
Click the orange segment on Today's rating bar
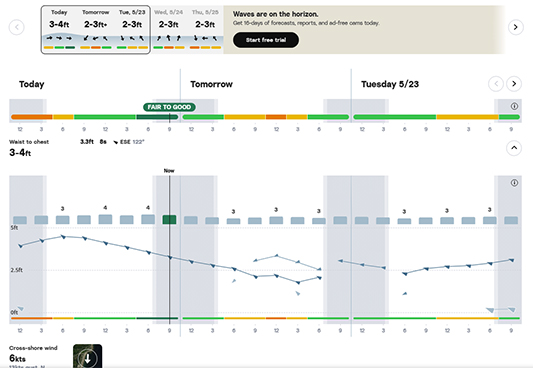pos(32,117)
